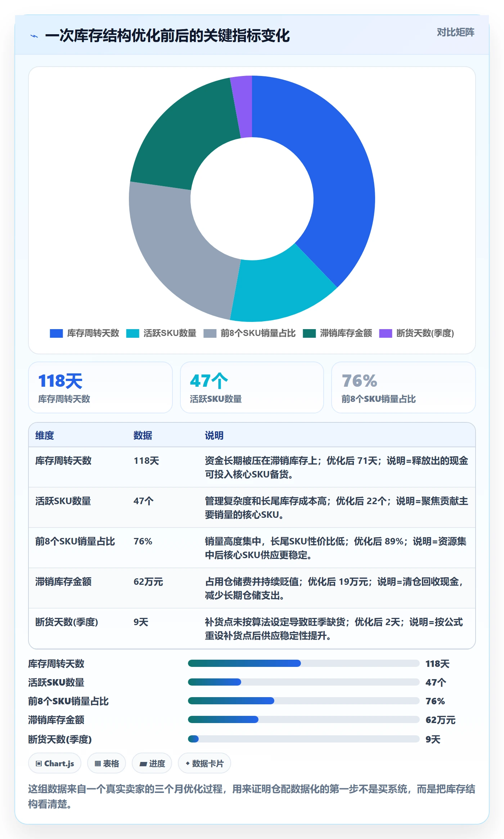Select the 数据卡片 tag chip
This screenshot has width=504, height=839.
tap(204, 763)
